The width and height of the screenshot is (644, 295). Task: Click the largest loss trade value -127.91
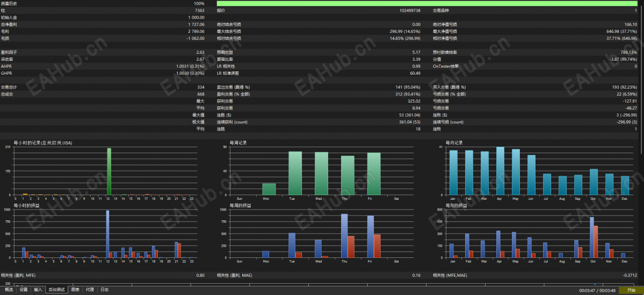[629, 101]
